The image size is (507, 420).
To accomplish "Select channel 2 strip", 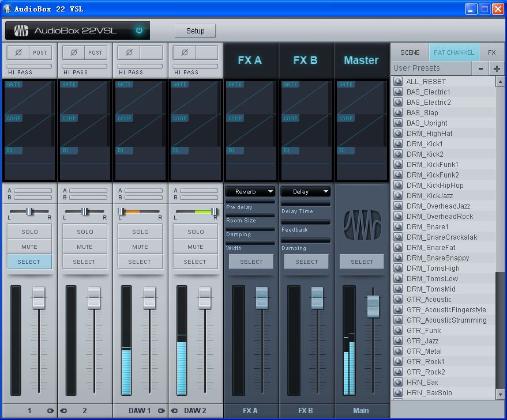I will (85, 262).
